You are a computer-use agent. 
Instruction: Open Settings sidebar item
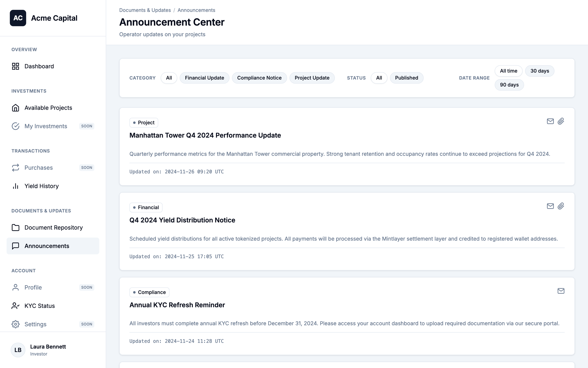click(x=53, y=324)
